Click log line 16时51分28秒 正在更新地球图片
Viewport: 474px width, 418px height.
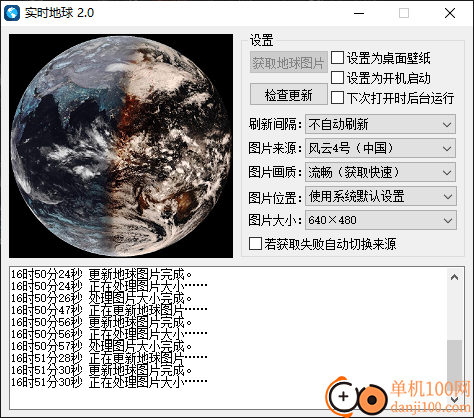109,358
